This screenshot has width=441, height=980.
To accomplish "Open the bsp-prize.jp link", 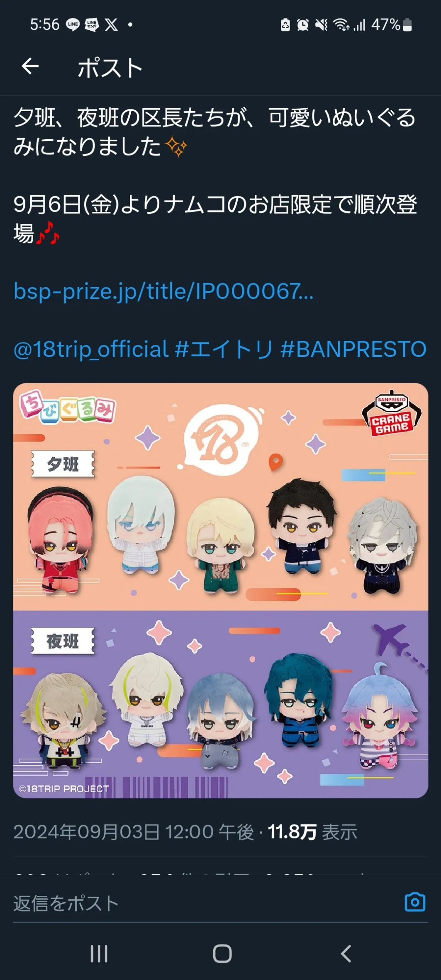I will (x=163, y=291).
